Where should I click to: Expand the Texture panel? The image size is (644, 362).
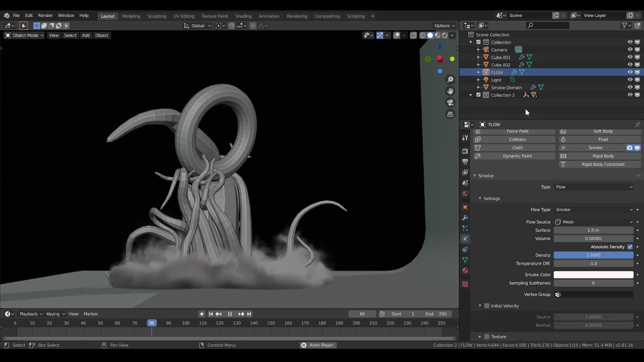click(x=498, y=336)
